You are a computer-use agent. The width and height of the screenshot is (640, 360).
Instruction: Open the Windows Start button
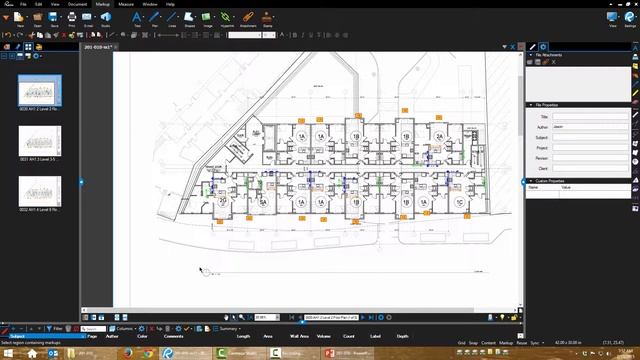8,353
